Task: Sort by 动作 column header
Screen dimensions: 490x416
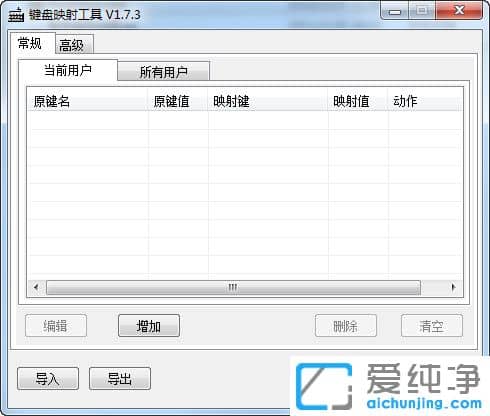Action: 425,101
